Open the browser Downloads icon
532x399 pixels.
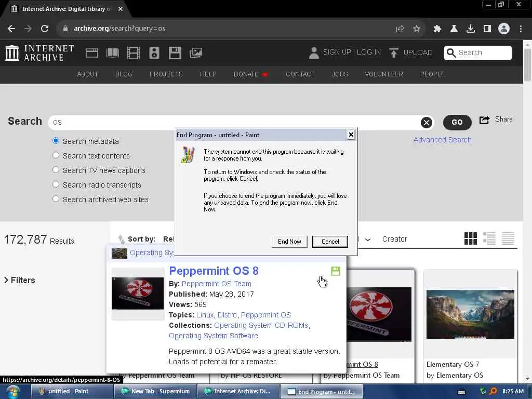tap(471, 29)
